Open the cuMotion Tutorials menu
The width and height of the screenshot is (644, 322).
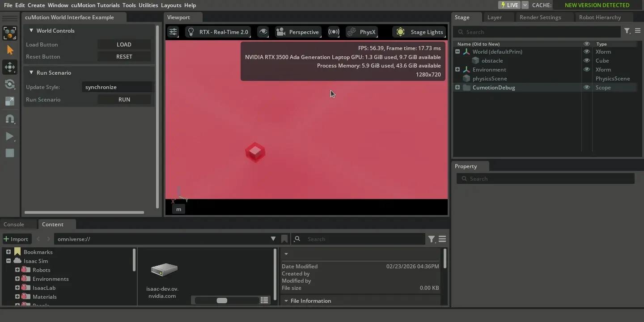coord(95,5)
